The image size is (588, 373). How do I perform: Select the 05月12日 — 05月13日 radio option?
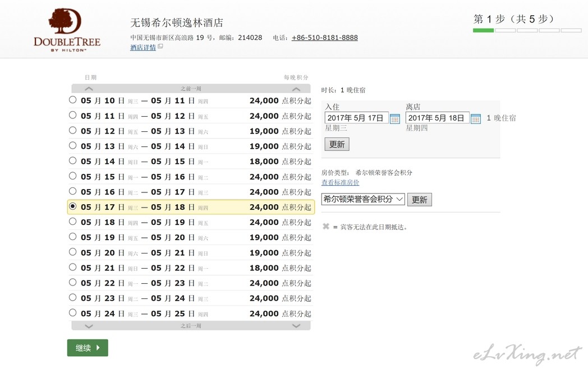[x=73, y=130]
